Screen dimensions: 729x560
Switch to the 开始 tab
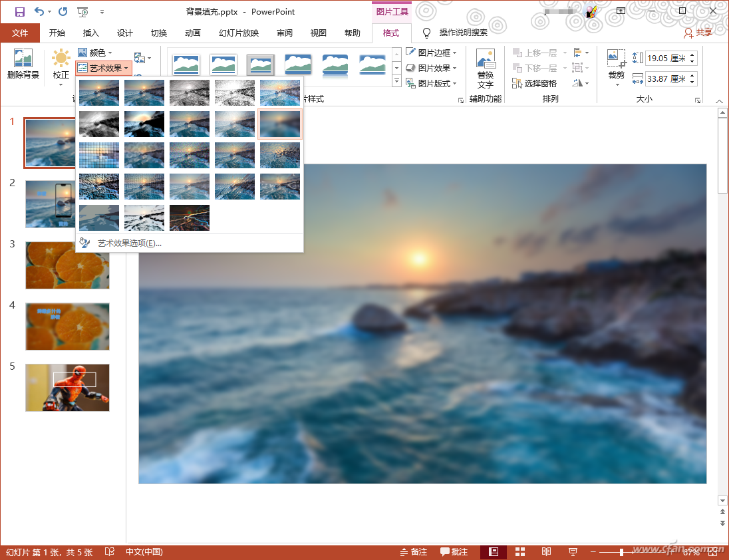pyautogui.click(x=57, y=33)
